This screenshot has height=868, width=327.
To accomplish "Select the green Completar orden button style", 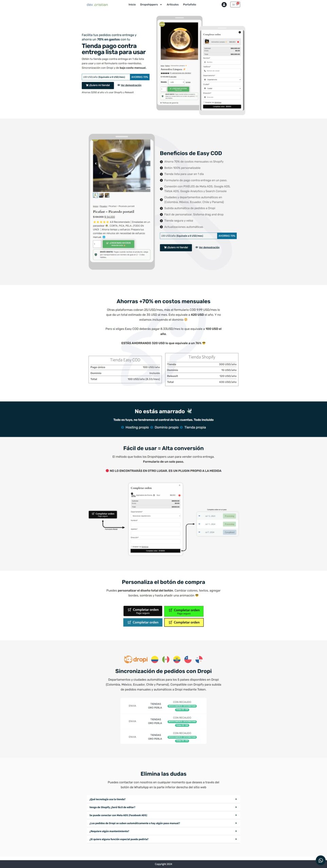I will [184, 611].
